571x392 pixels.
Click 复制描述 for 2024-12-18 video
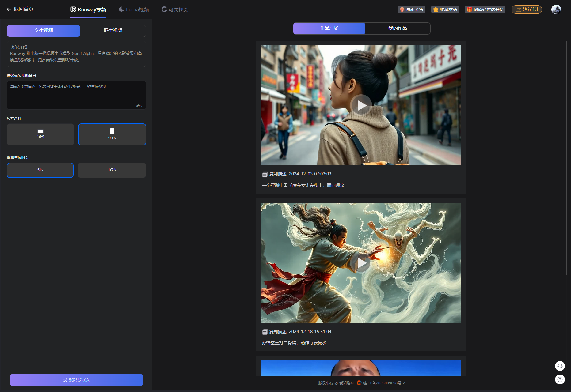(278, 332)
